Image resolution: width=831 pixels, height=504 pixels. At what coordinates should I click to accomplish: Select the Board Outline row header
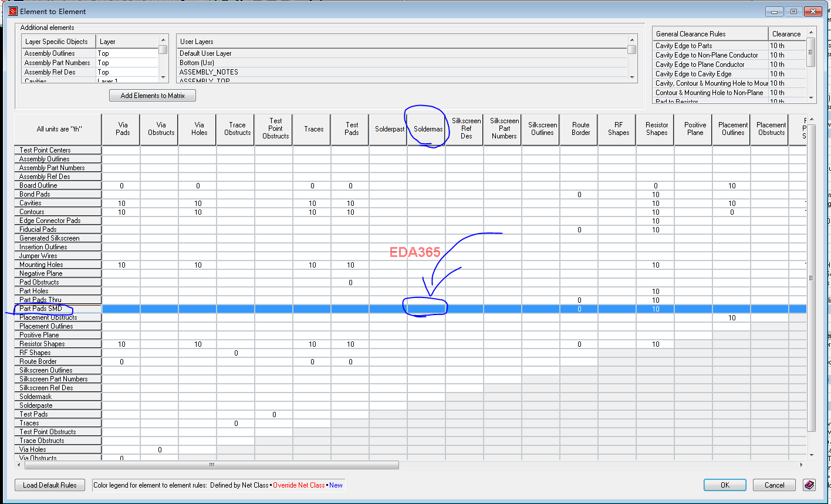pos(58,185)
